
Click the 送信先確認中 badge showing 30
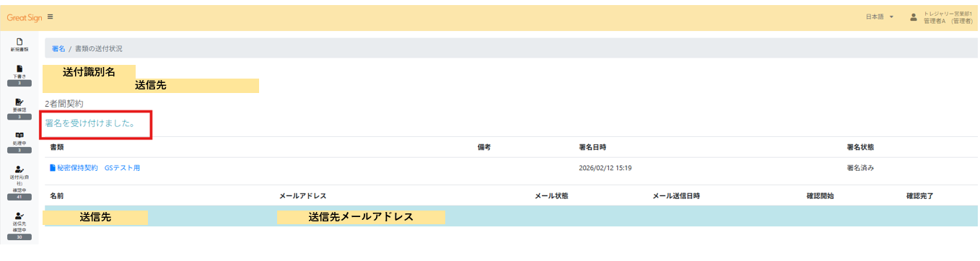(19, 236)
